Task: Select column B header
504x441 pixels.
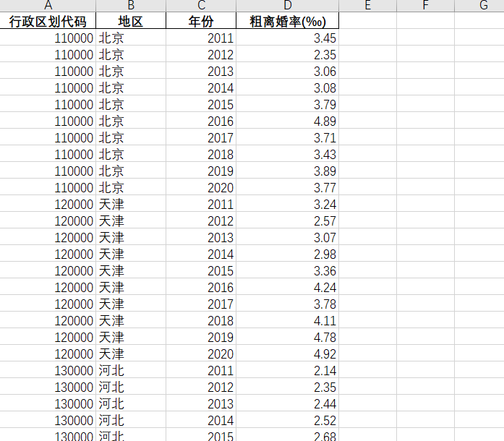Action: 131,6
